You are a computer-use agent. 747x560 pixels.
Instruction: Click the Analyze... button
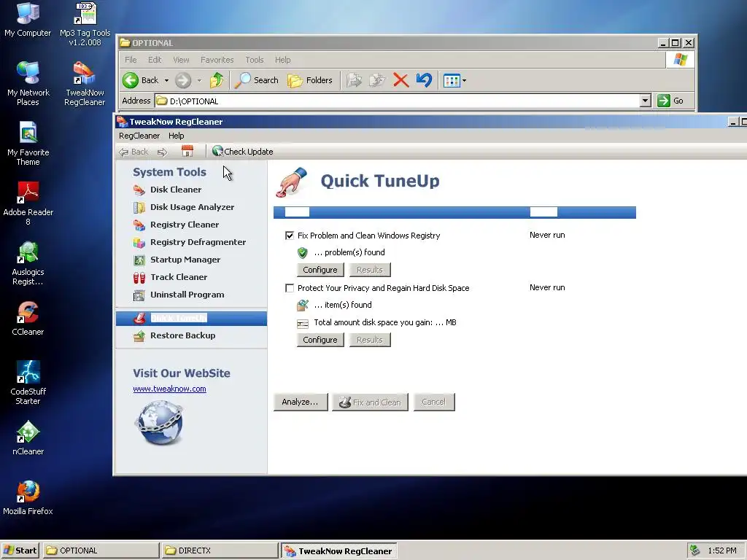[x=301, y=402]
